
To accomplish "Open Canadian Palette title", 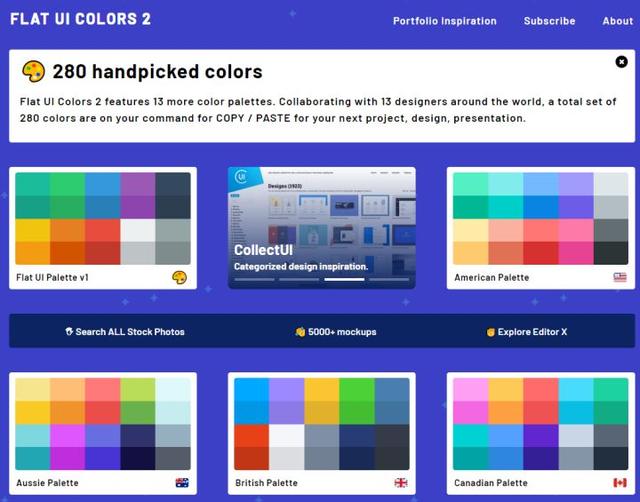I will [491, 483].
